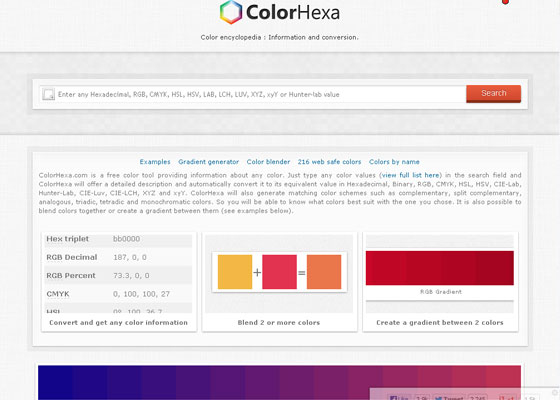Image resolution: width=560 pixels, height=400 pixels.
Task: Open the color picker icon in search field
Action: (x=48, y=95)
